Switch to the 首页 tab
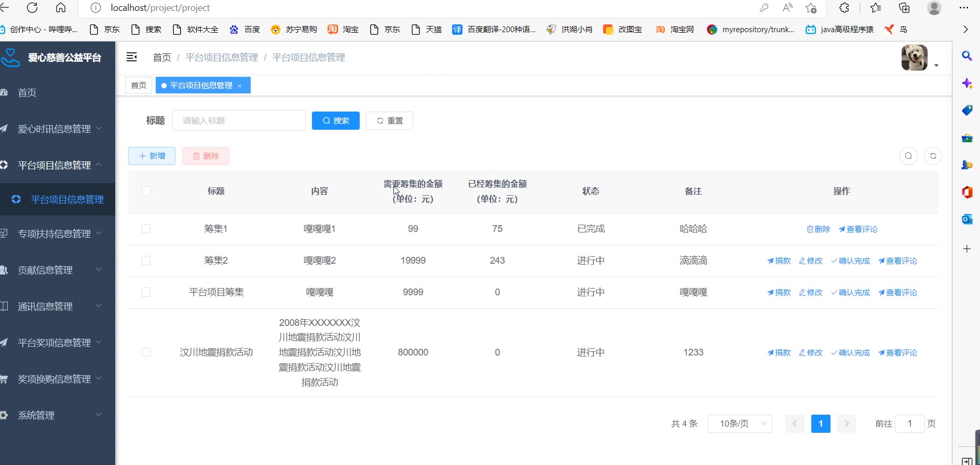This screenshot has height=465, width=980. pos(139,85)
